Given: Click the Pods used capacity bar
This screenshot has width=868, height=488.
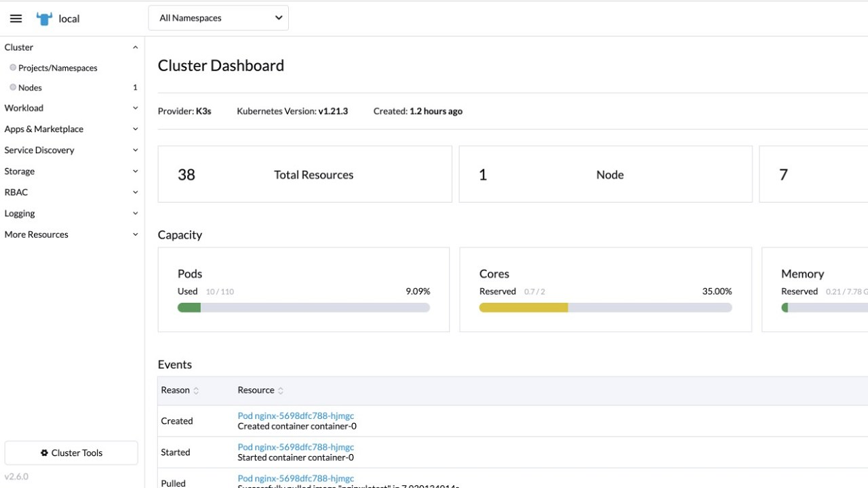Looking at the screenshot, I should pyautogui.click(x=304, y=308).
